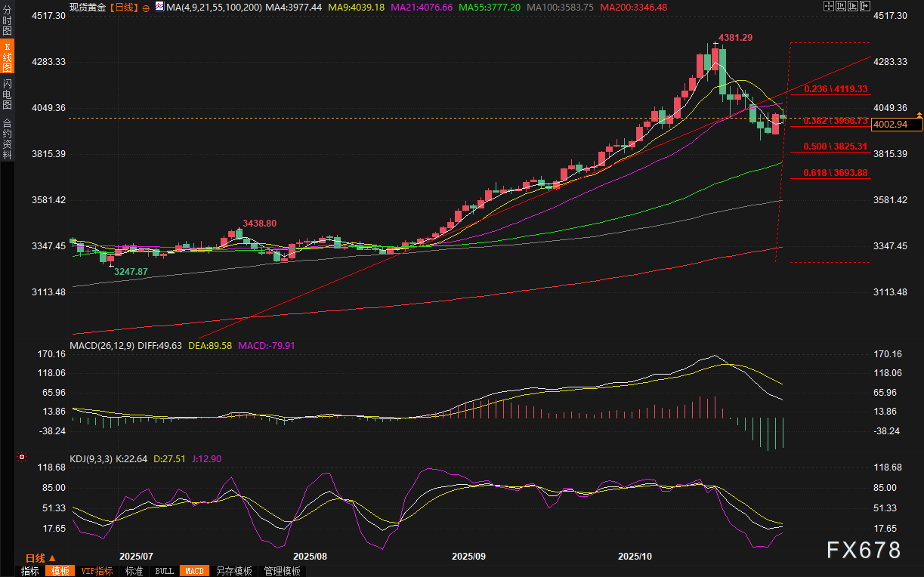924x577 pixels.
Task: Open the 闪电图 lightning chart view
Action: (x=6, y=92)
